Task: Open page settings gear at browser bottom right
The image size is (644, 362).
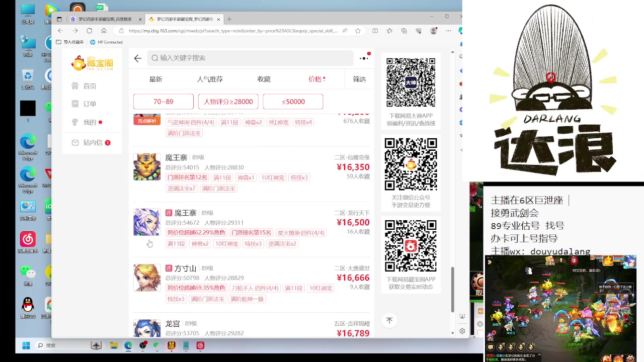Action: point(462,331)
